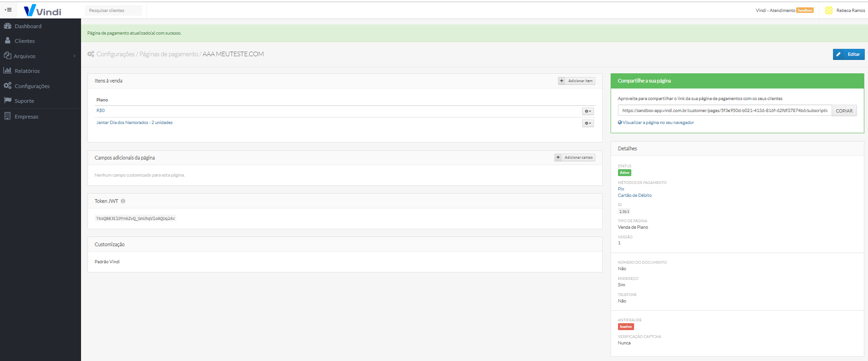The image size is (868, 361).
Task: Click Adicionar campo button
Action: 575,158
